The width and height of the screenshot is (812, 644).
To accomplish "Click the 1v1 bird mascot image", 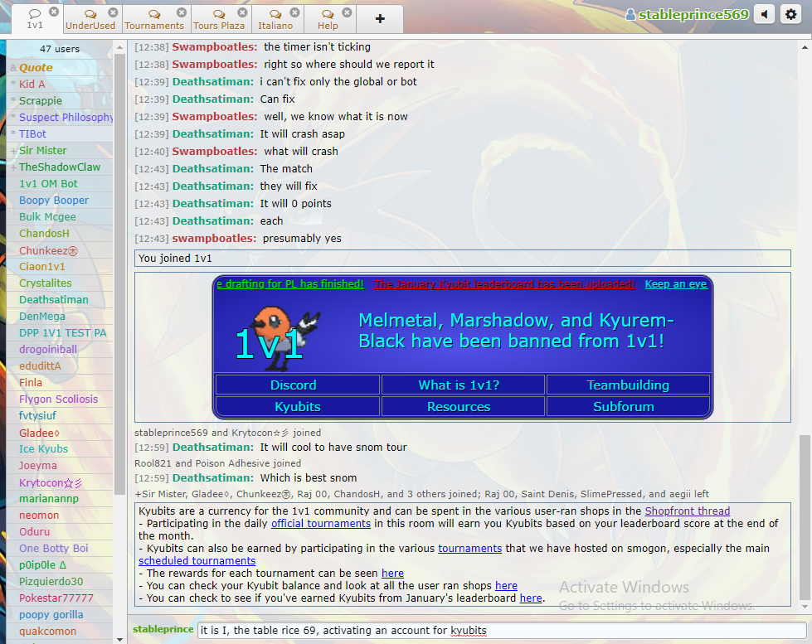I will [276, 332].
